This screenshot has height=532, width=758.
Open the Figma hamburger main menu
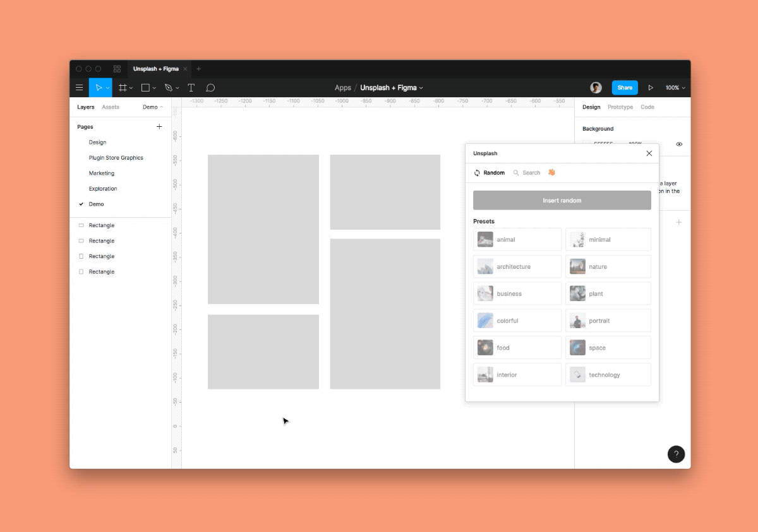79,88
